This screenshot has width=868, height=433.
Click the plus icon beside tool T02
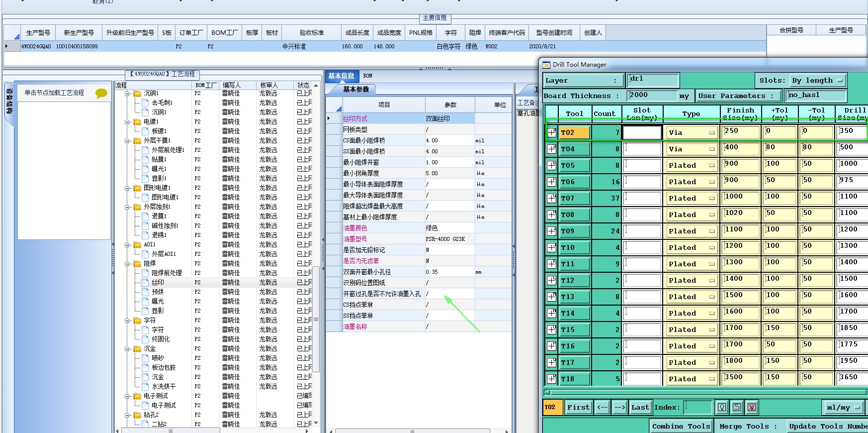551,132
